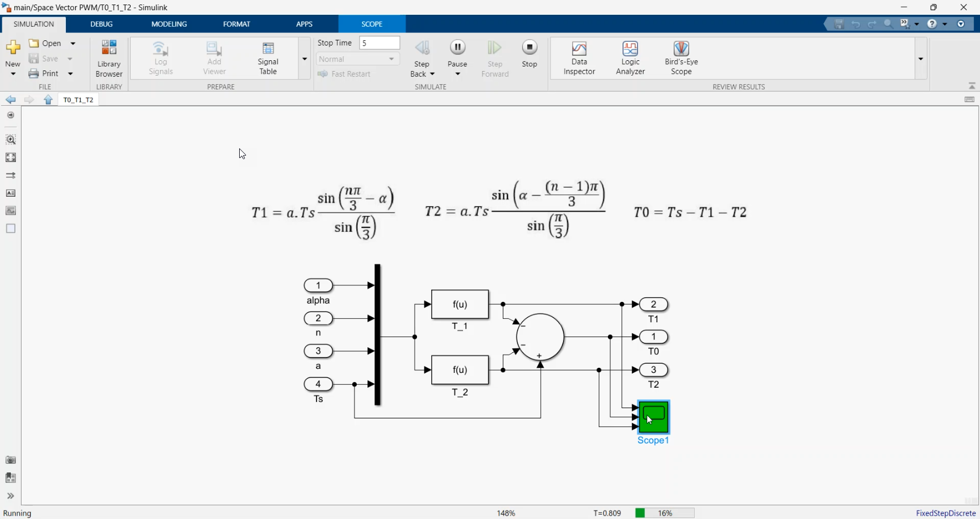Click the Stop Time input field
The width and height of the screenshot is (980, 519).
[380, 43]
